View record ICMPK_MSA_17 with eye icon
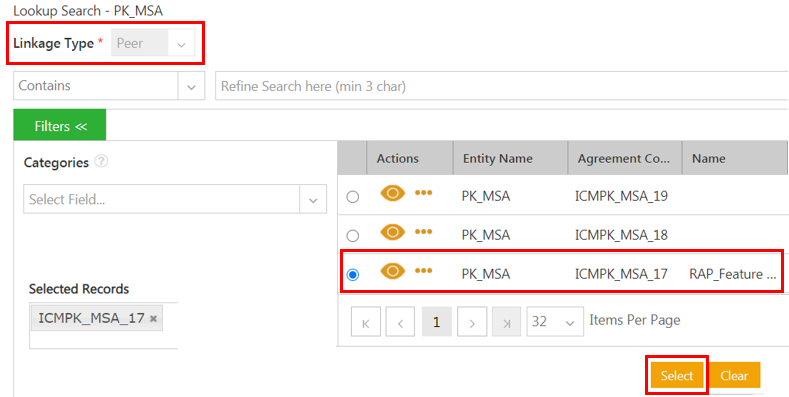Viewport: 789px width, 397px height. click(392, 271)
